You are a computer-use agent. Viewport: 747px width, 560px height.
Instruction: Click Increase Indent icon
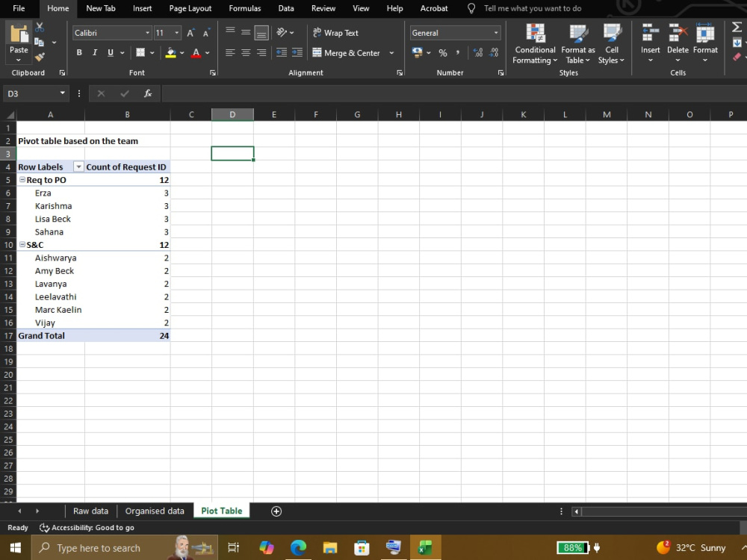297,53
